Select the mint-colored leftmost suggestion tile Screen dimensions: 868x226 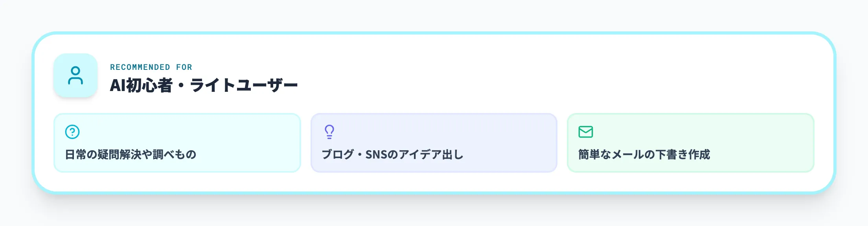(177, 142)
